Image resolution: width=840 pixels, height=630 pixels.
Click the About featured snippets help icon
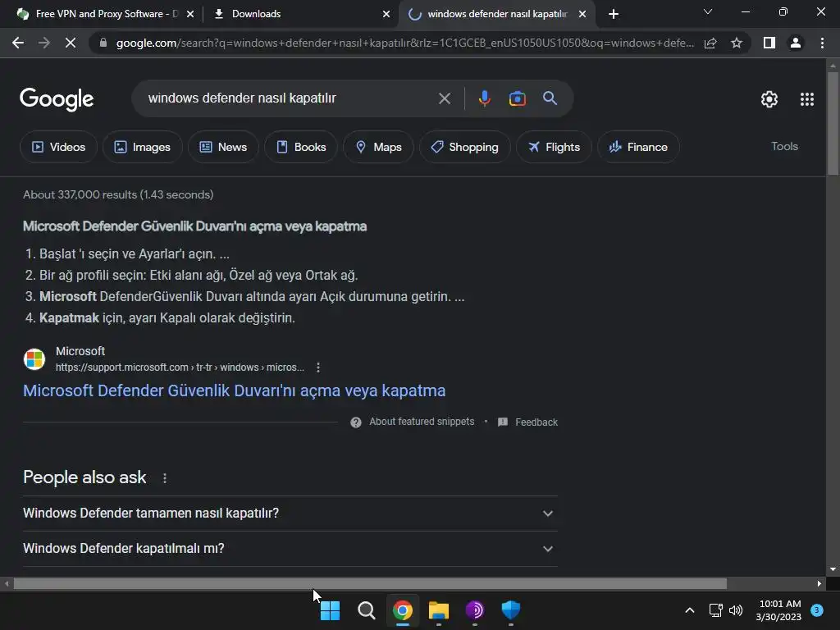click(x=356, y=422)
